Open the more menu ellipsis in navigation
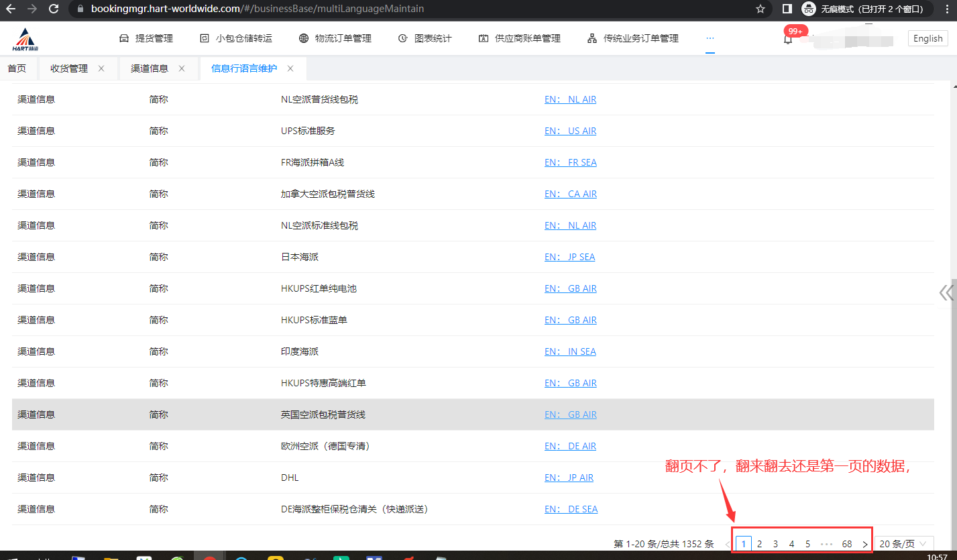 (710, 38)
